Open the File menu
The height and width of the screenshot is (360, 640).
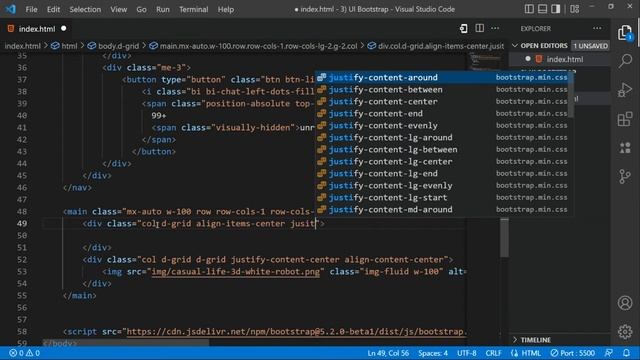(x=31, y=9)
